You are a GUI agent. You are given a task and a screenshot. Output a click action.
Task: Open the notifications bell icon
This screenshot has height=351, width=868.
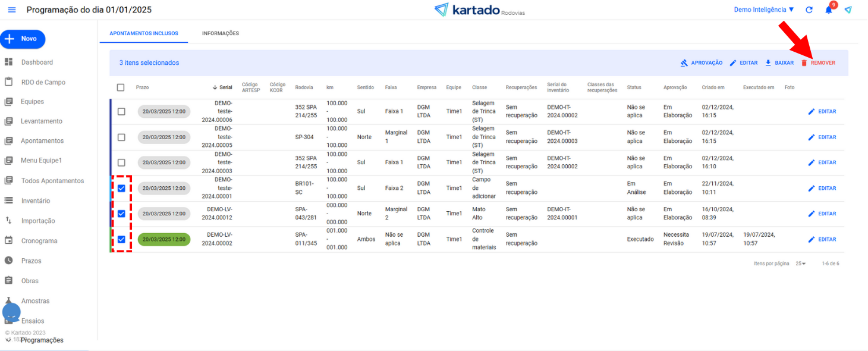[x=828, y=10]
